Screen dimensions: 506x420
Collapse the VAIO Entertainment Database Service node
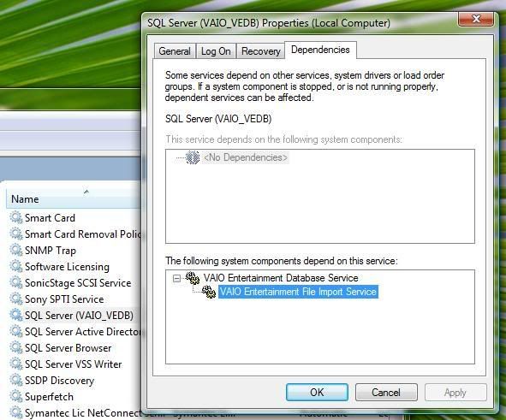176,278
